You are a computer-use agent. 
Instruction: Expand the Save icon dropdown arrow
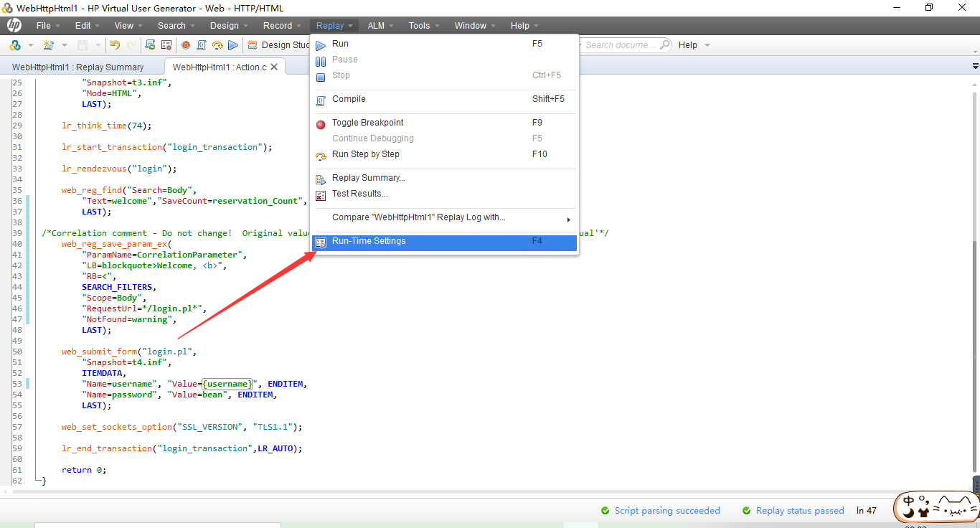point(97,45)
